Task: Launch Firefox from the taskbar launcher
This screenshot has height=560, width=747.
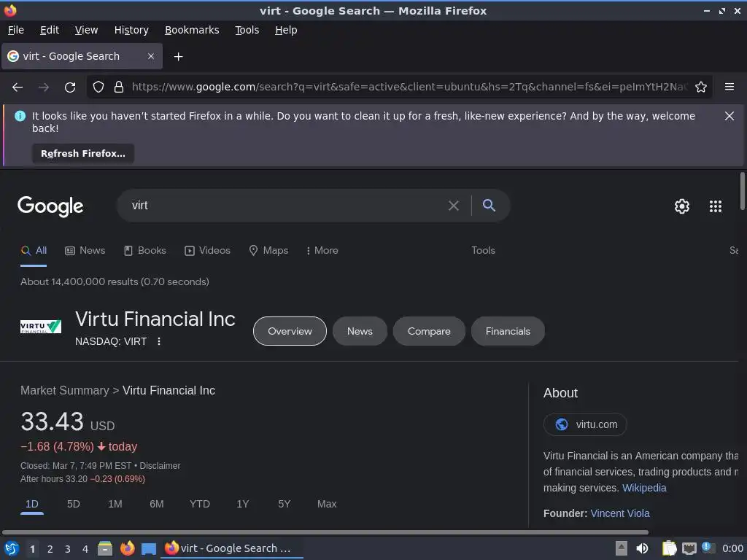Action: point(127,548)
